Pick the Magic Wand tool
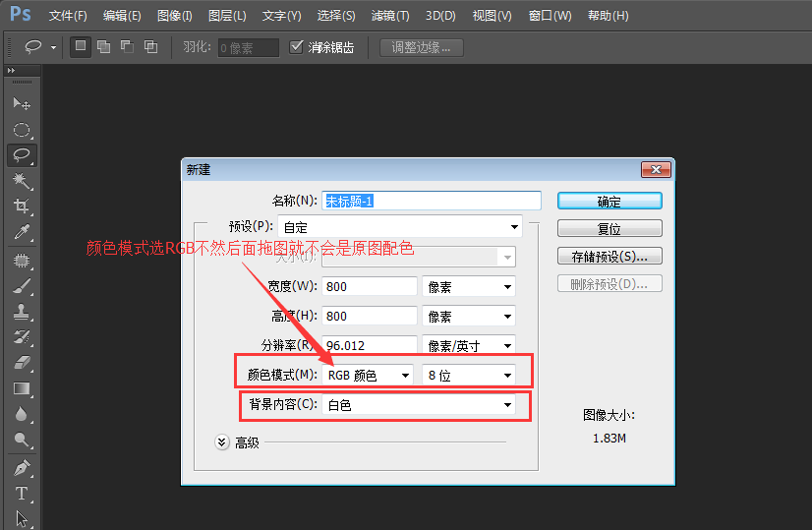The width and height of the screenshot is (812, 530). [21, 181]
